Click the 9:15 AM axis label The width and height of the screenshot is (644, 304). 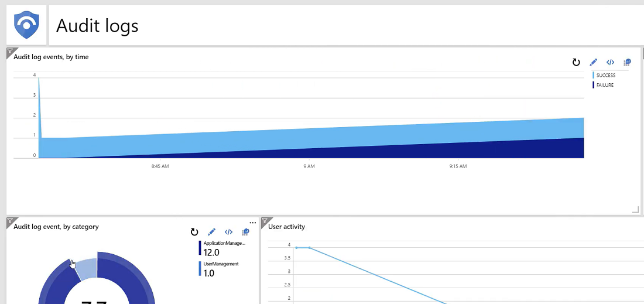pos(458,166)
